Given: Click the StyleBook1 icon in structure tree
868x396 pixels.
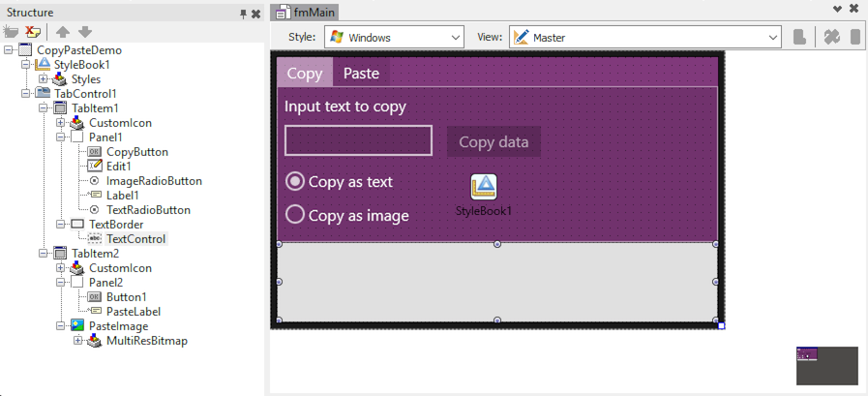Looking at the screenshot, I should tap(43, 64).
